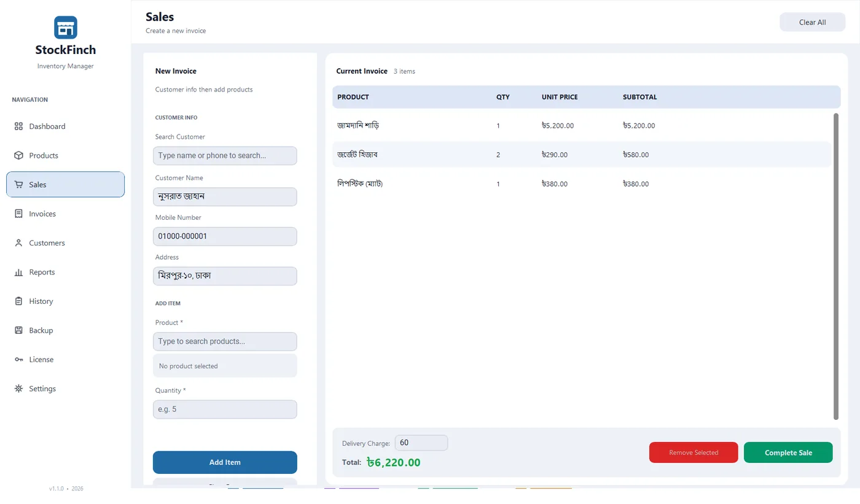Select the Sales navigation item
Screen dimensions: 860x504
click(66, 184)
